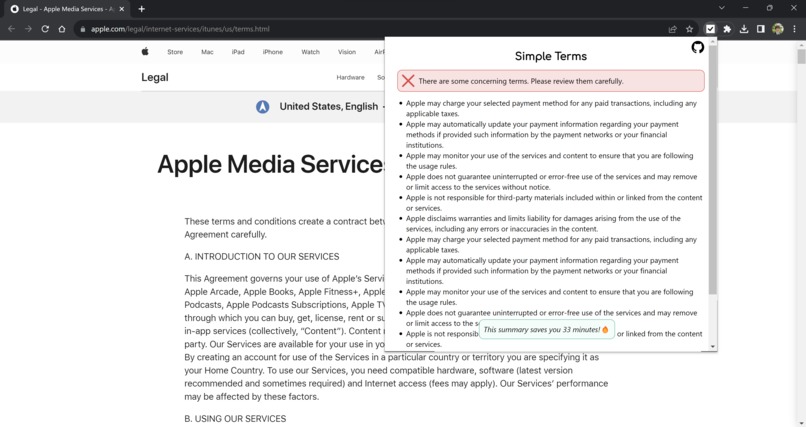
Task: Open the Hardware legal link
Action: tap(351, 78)
